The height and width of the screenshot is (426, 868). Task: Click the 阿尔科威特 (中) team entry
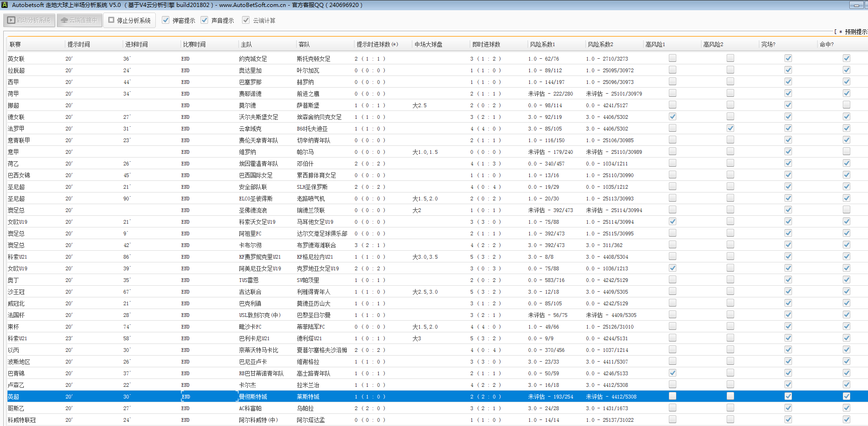[x=258, y=420]
